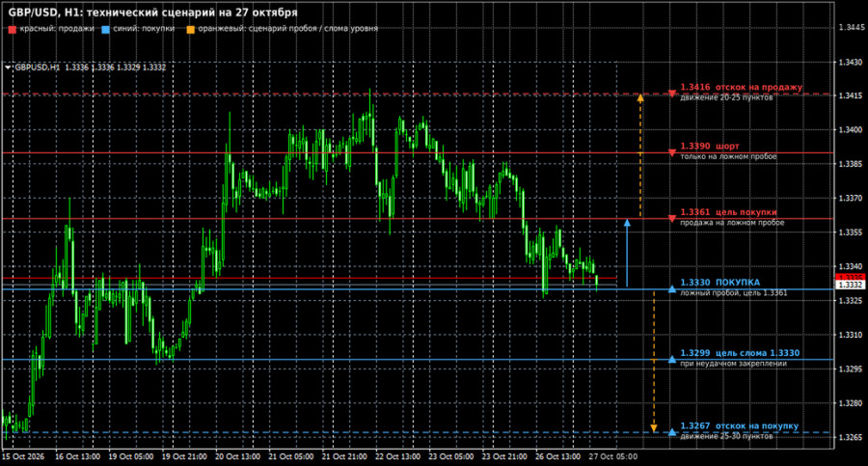Click the blue upward arrow toward 1.3361
Image resolution: width=868 pixels, height=466 pixels.
(x=627, y=253)
